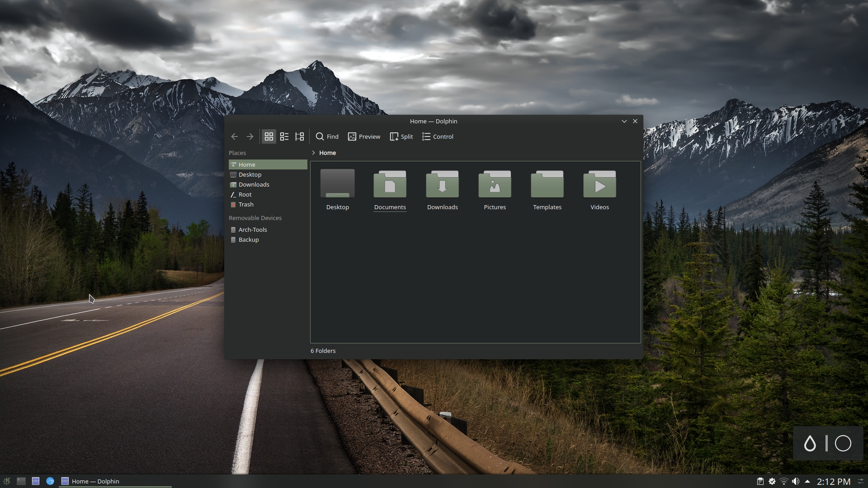Screen dimensions: 868x488
Task: Click the Documents folder name label
Action: [390, 207]
